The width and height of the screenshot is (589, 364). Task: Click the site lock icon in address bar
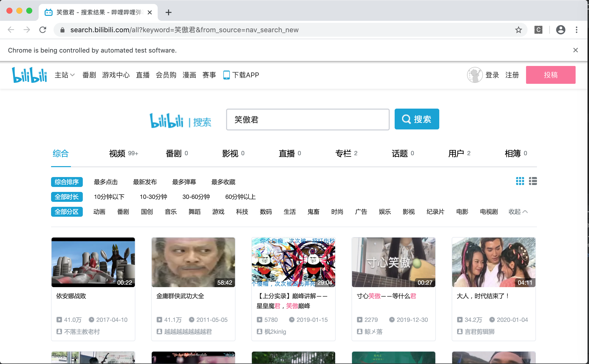62,30
